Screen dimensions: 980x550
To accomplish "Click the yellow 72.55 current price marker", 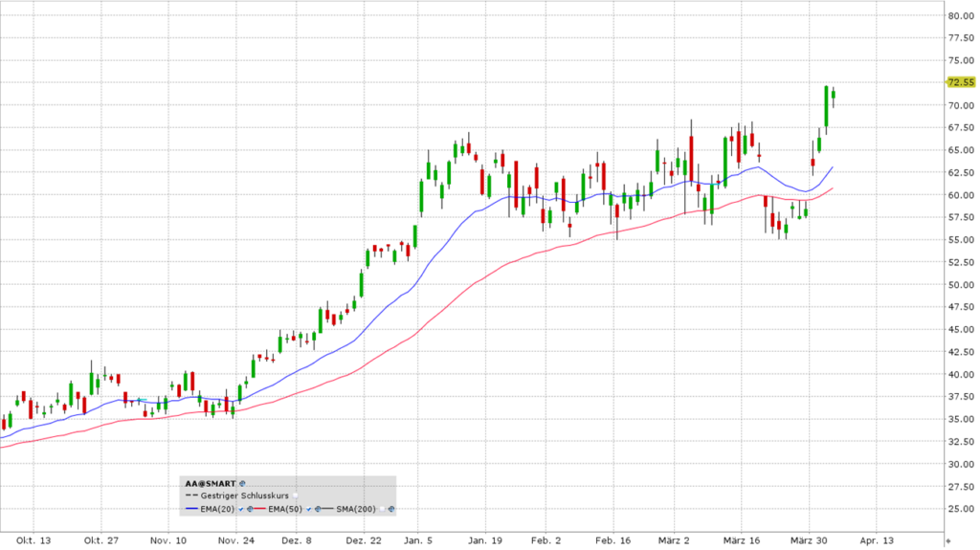I will click(x=960, y=82).
